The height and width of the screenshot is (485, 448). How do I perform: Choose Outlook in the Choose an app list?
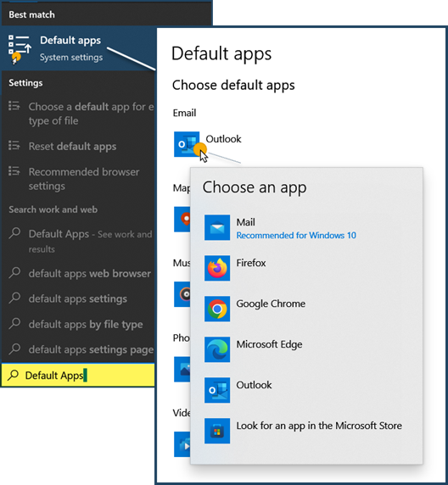[306, 390]
